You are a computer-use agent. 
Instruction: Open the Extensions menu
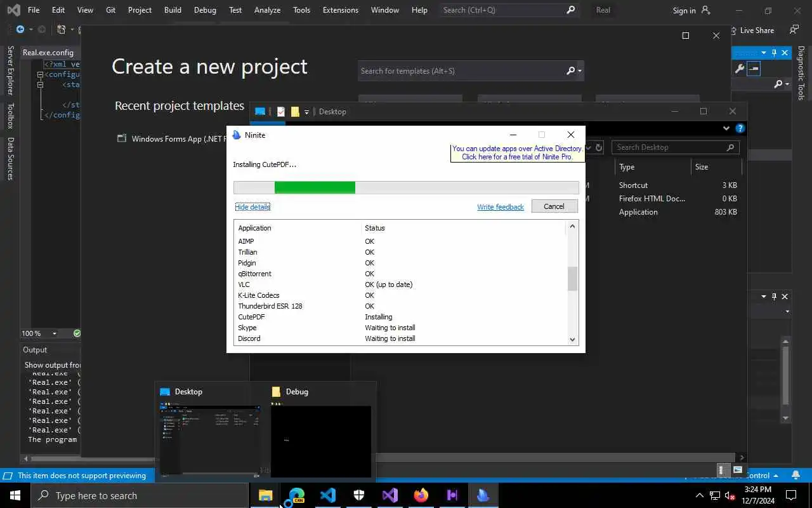pos(340,10)
